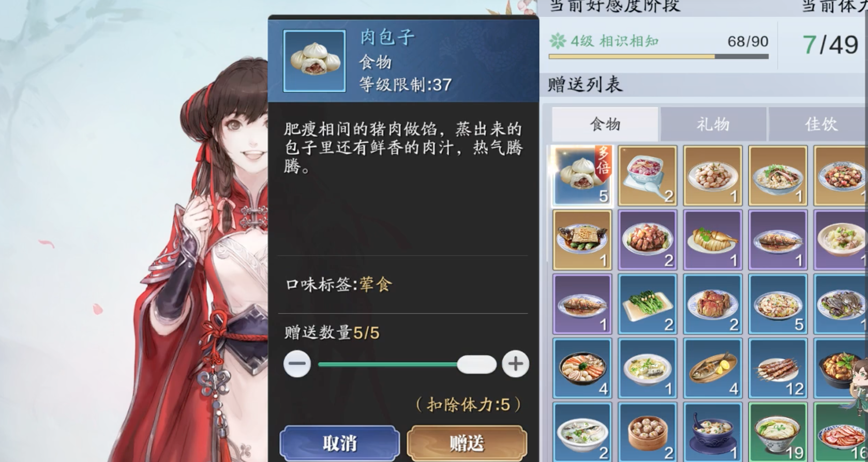Open the 食物 tab
868x462 pixels.
tap(605, 124)
